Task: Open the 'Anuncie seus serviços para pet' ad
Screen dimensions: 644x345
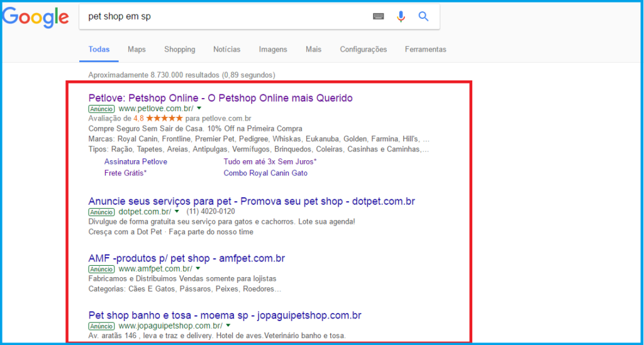Action: pyautogui.click(x=252, y=201)
